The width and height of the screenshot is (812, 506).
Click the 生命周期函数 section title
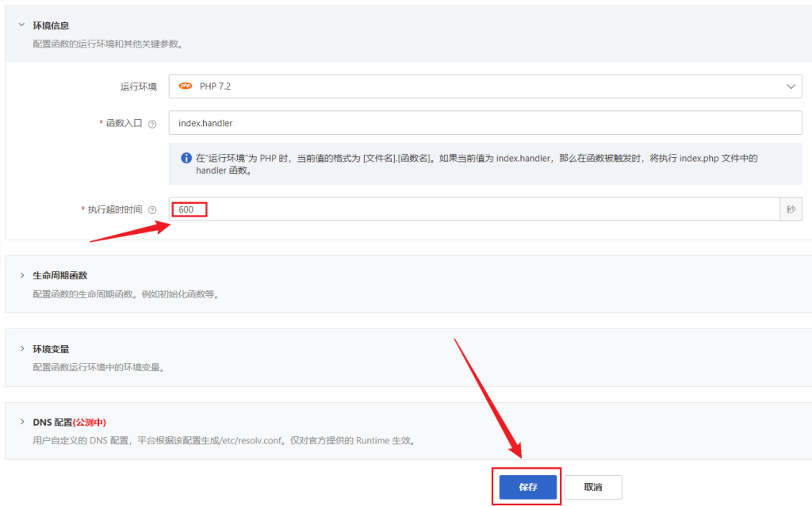click(x=60, y=275)
